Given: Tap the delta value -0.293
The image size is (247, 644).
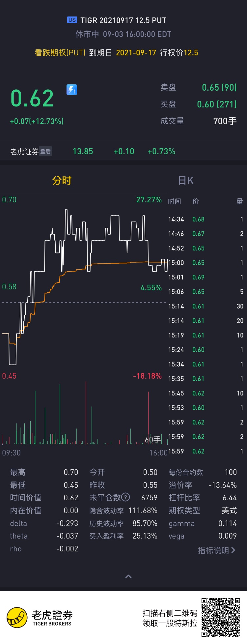Looking at the screenshot, I should tap(67, 523).
